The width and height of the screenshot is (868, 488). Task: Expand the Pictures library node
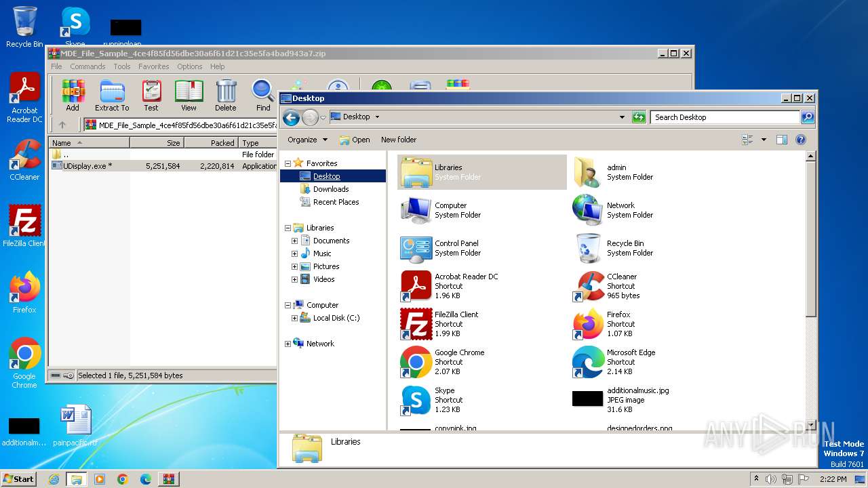[x=295, y=266]
